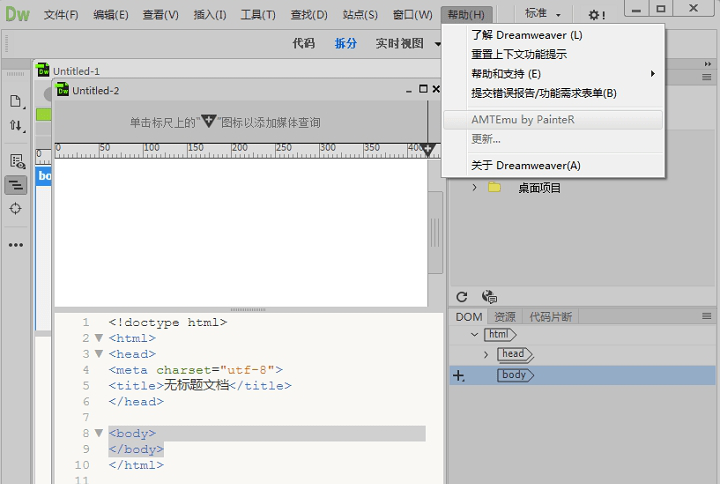Click the media query add marker on ruler
Image resolution: width=720 pixels, height=503 pixels.
coord(428,149)
